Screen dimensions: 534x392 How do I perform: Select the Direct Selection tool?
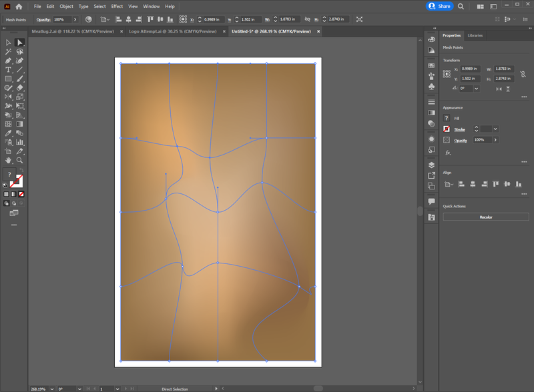(20, 43)
